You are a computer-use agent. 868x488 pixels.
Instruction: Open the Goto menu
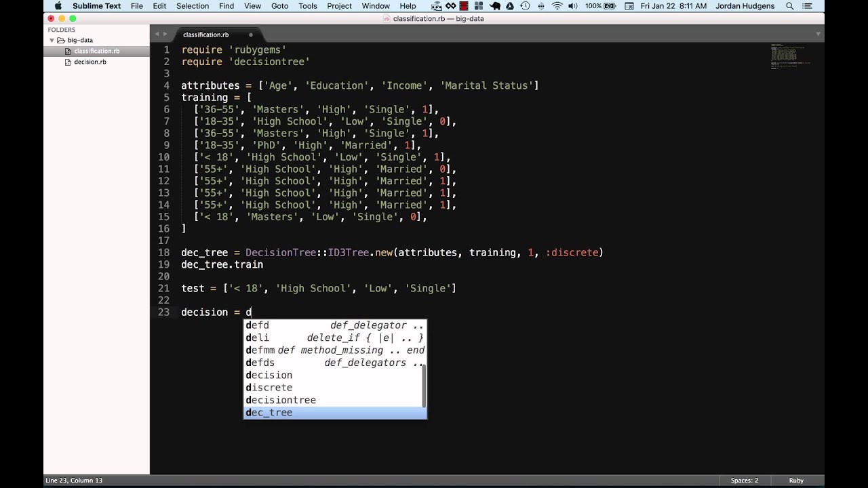[x=280, y=6]
